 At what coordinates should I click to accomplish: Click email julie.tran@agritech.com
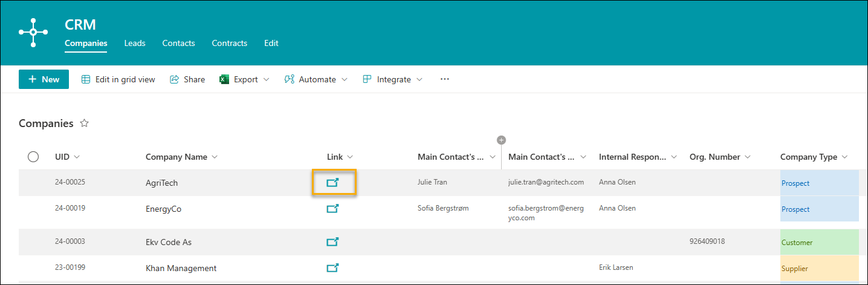click(546, 182)
